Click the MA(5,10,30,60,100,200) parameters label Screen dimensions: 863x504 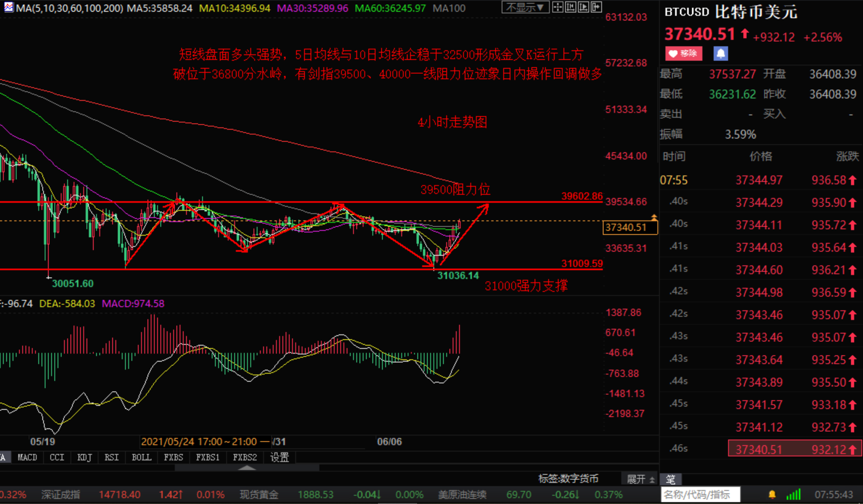[x=69, y=8]
